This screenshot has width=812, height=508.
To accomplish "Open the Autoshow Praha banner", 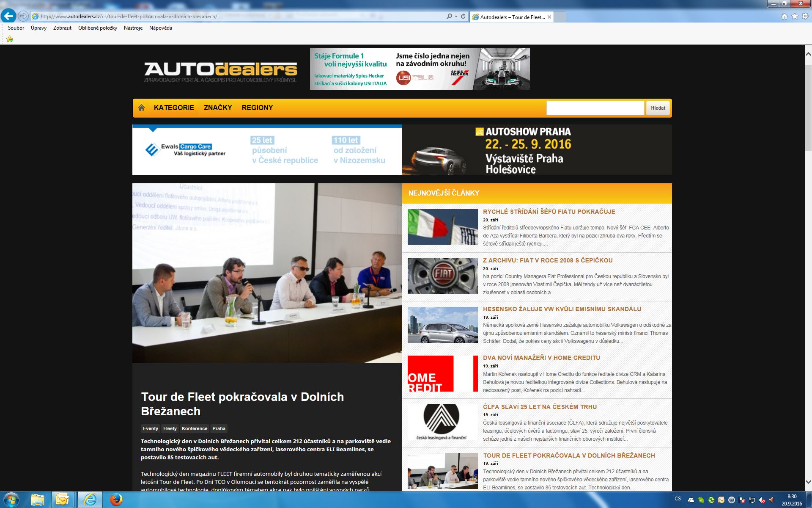I will 537,150.
